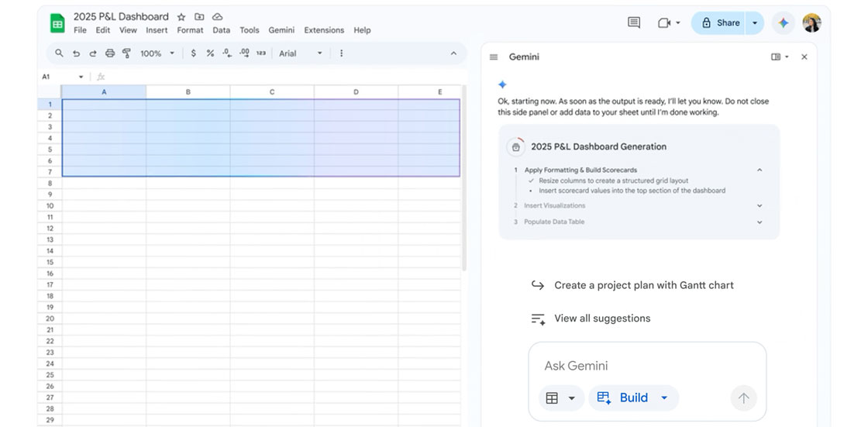
Task: Click the print icon
Action: coord(110,53)
